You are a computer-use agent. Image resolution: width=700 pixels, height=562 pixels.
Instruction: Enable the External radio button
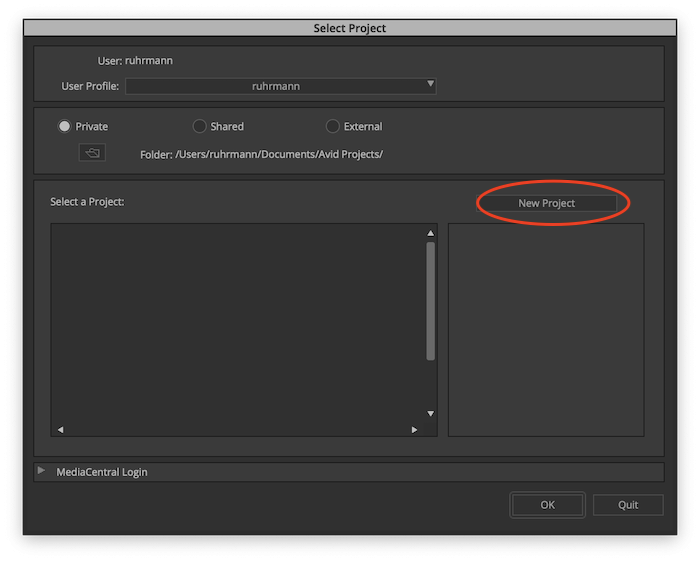333,127
